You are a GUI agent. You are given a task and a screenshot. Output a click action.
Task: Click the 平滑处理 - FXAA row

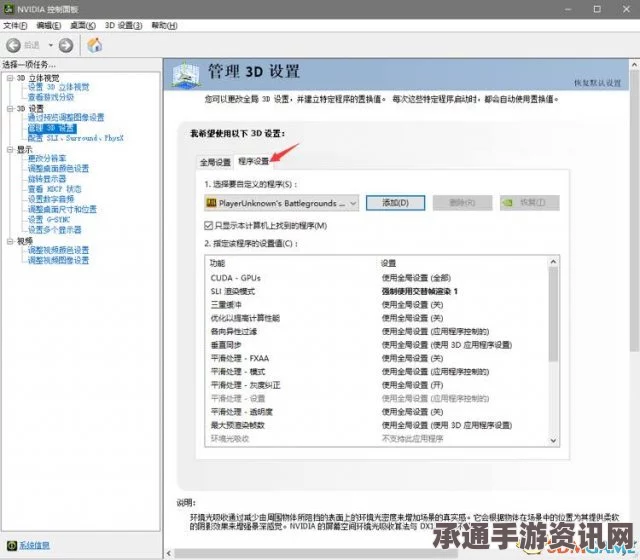coord(377,358)
